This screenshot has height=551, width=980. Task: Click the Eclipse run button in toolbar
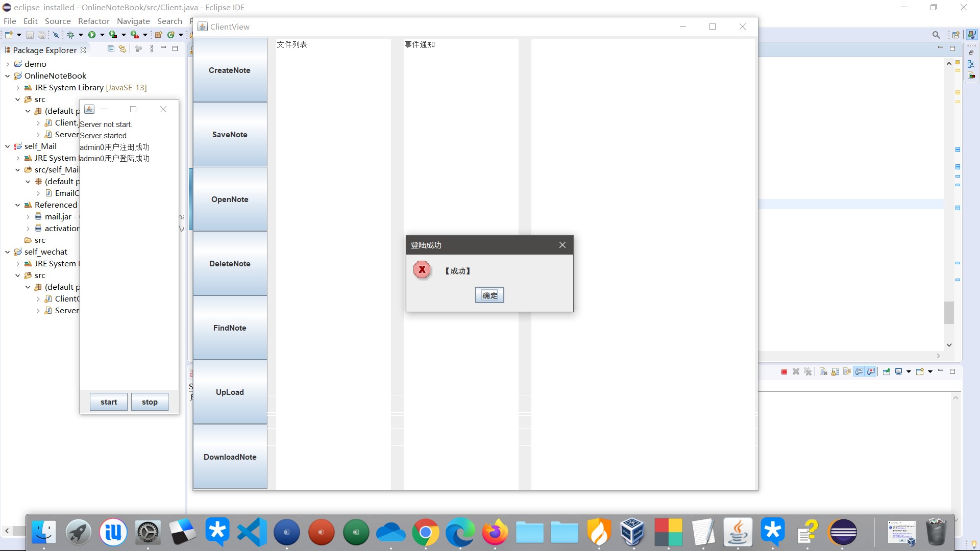pos(92,34)
